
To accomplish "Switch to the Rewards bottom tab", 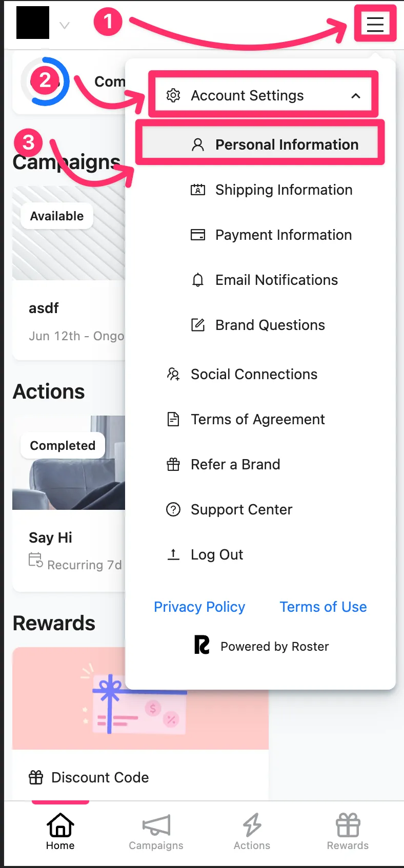I will click(x=348, y=831).
